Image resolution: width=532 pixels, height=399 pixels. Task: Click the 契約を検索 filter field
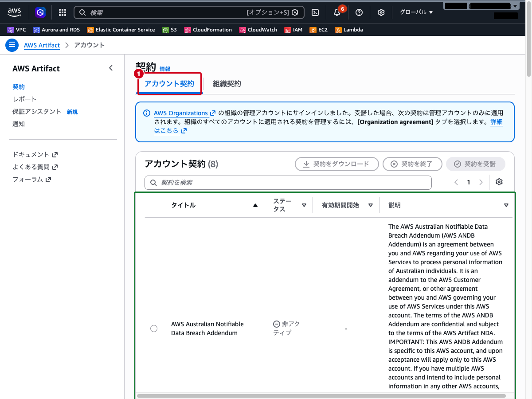(288, 183)
